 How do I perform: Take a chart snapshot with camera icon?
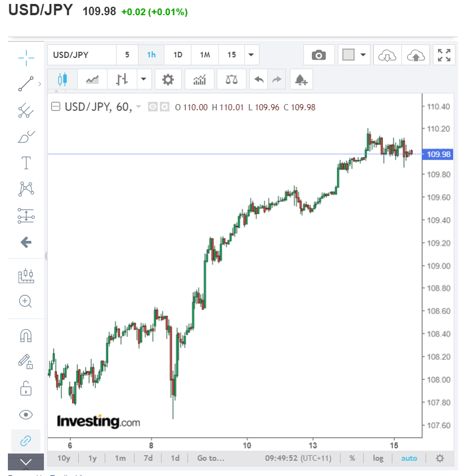[319, 55]
